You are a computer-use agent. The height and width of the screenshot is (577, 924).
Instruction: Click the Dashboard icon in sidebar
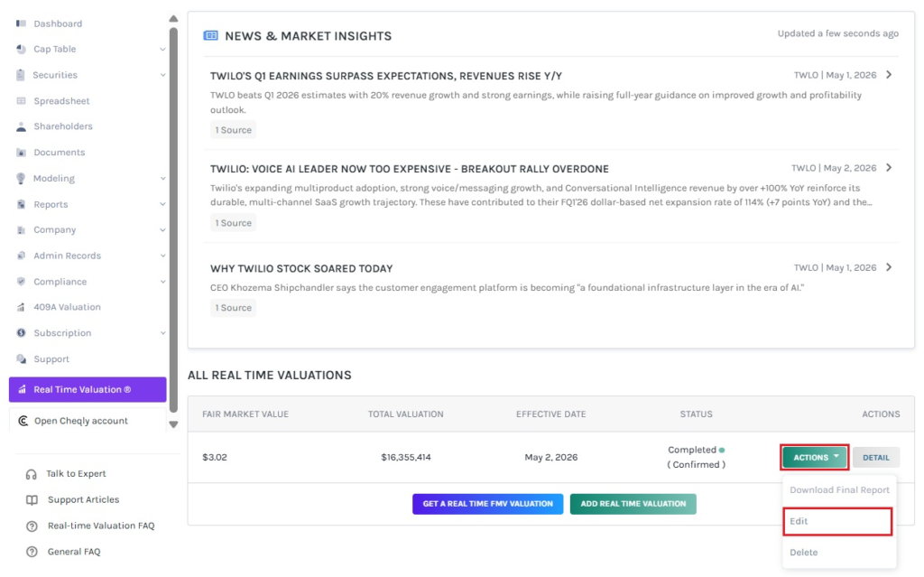22,23
